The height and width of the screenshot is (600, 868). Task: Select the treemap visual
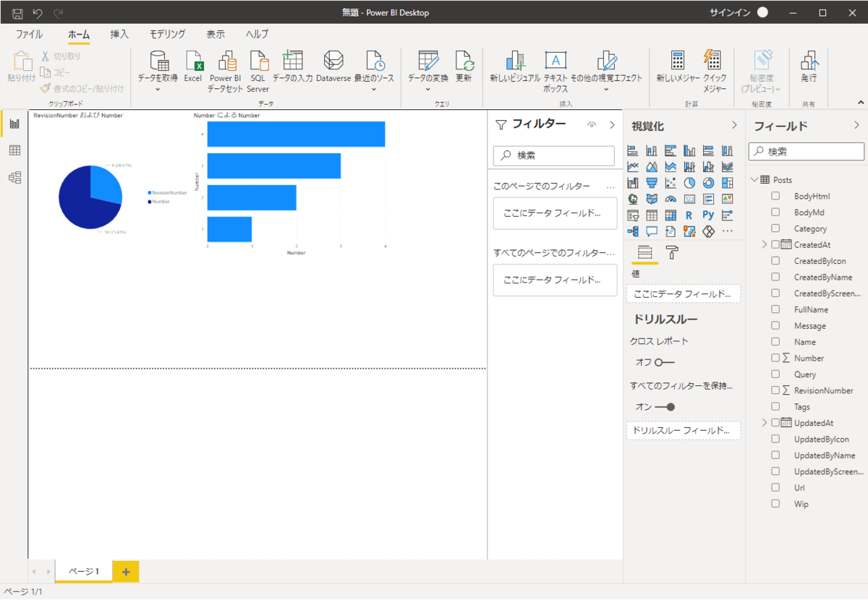point(727,183)
